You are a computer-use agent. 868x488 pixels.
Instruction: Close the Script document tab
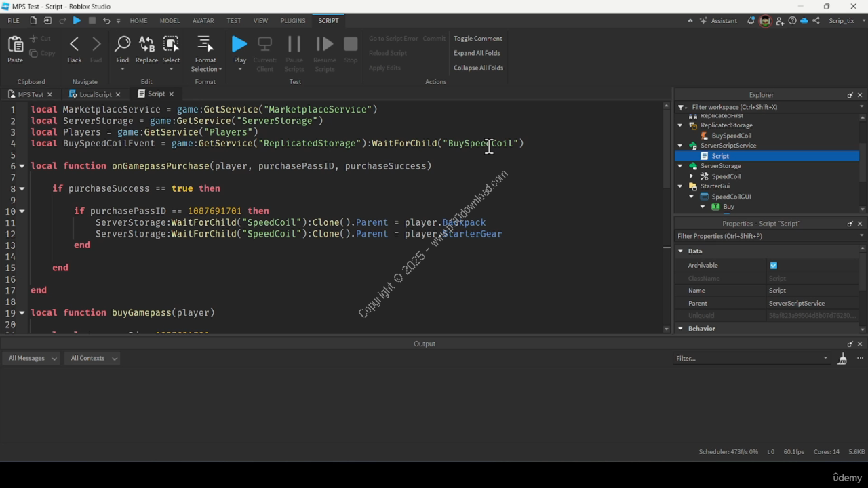[171, 94]
